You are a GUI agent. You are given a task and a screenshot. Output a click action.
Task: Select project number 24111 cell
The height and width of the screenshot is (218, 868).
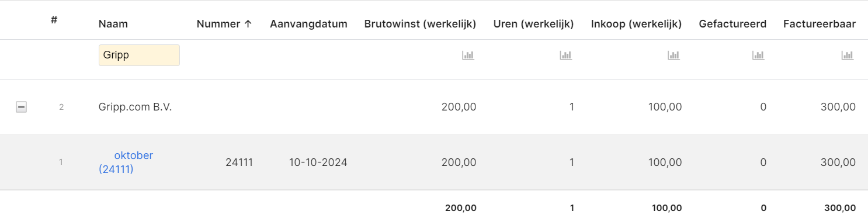click(x=239, y=162)
